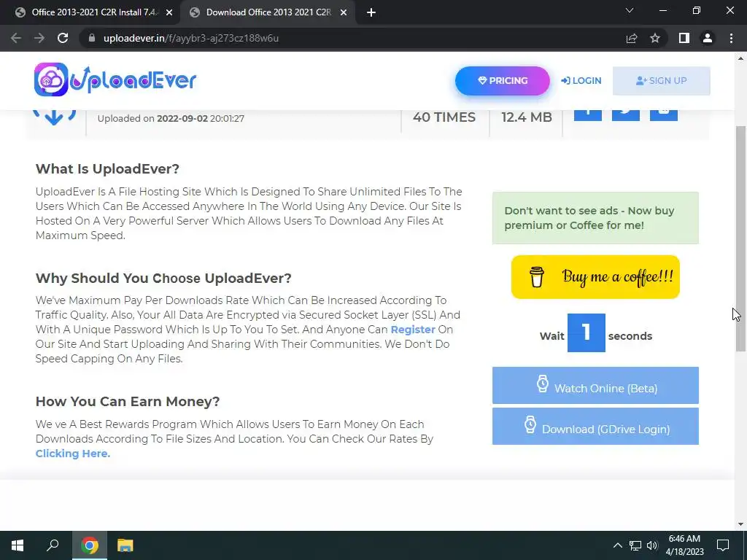747x560 pixels.
Task: Click the countdown timer number box
Action: click(x=586, y=332)
